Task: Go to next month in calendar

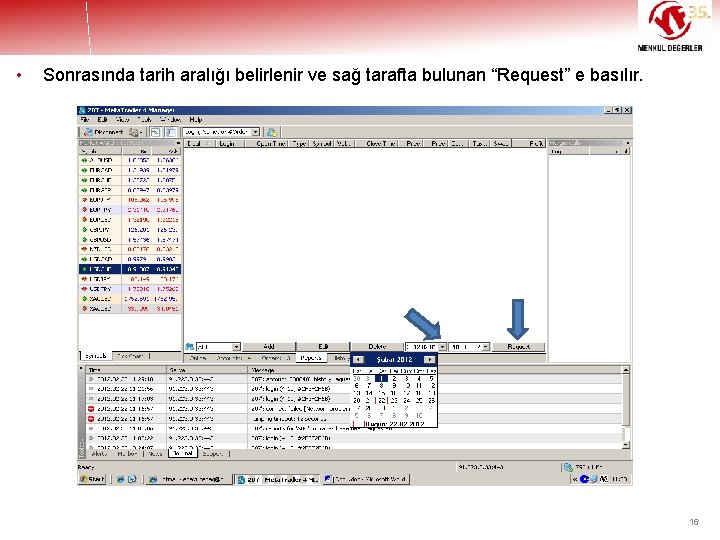Action: [429, 360]
